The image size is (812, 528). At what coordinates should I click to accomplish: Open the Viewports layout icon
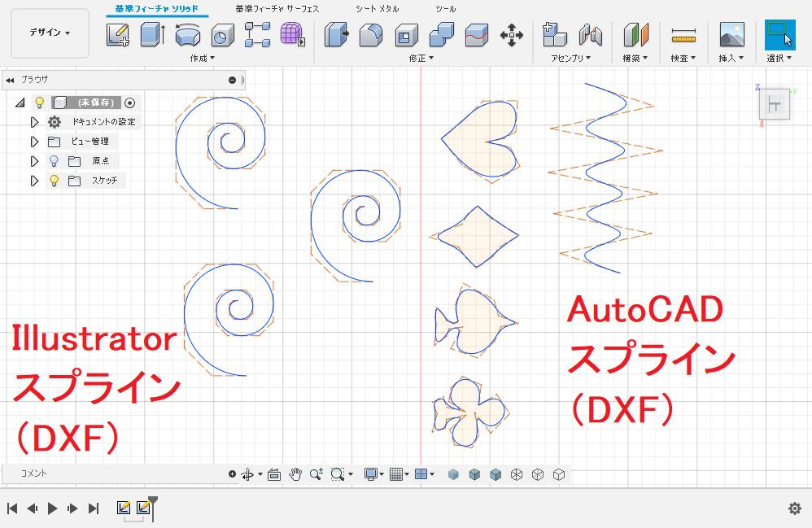tap(421, 474)
